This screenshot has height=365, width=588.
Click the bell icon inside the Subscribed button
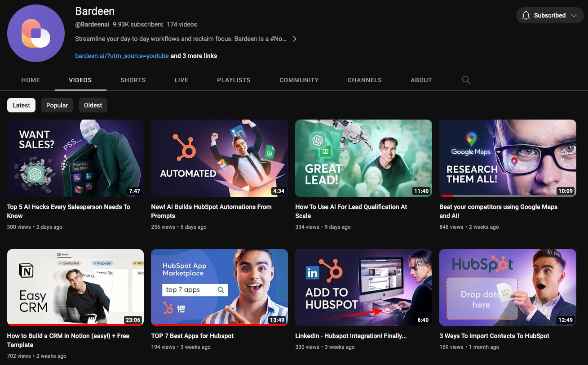coord(526,15)
